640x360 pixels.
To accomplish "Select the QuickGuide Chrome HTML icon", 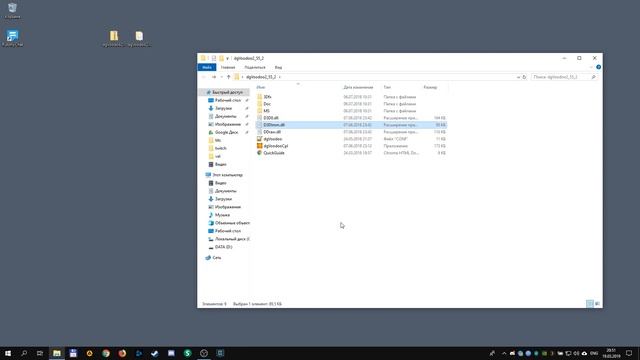I will click(260, 153).
